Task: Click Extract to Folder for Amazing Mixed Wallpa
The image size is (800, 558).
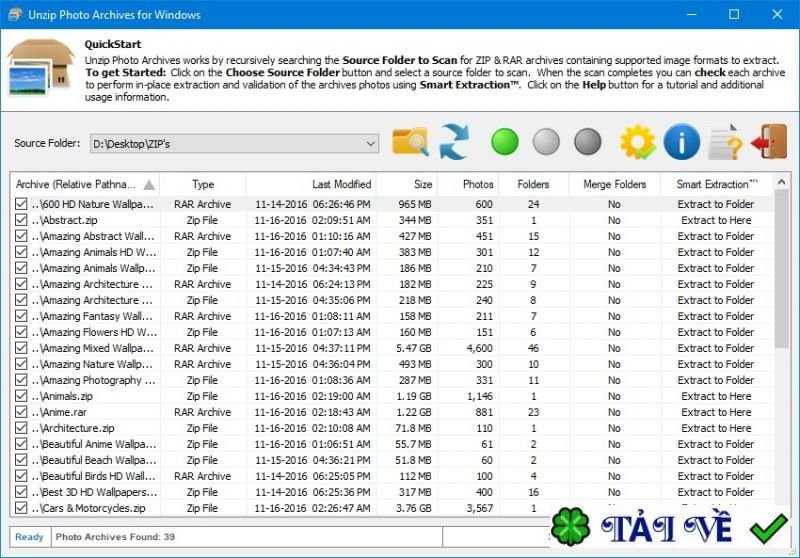Action: (x=716, y=348)
